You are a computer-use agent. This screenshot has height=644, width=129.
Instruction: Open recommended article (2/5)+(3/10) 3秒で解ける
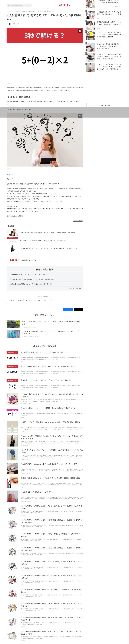pos(46,380)
